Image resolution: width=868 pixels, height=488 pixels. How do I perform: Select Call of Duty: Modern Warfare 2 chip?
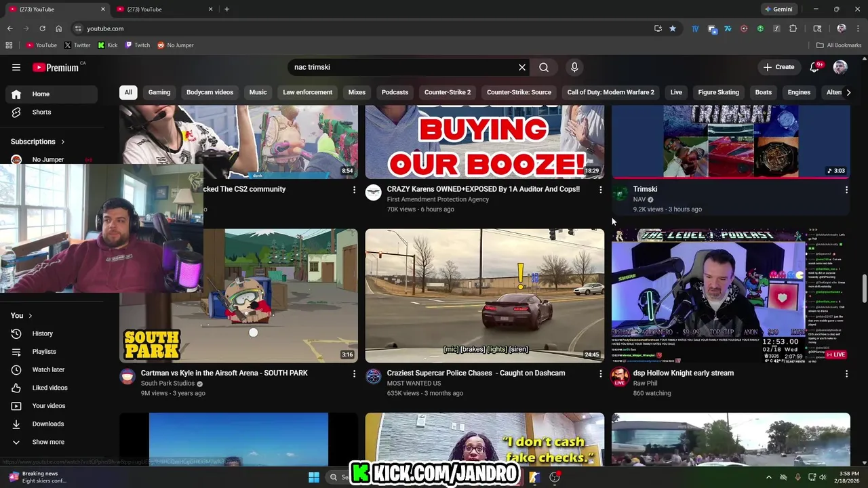(x=610, y=92)
